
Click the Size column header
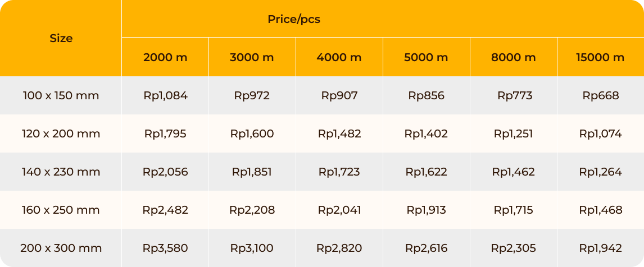click(61, 38)
